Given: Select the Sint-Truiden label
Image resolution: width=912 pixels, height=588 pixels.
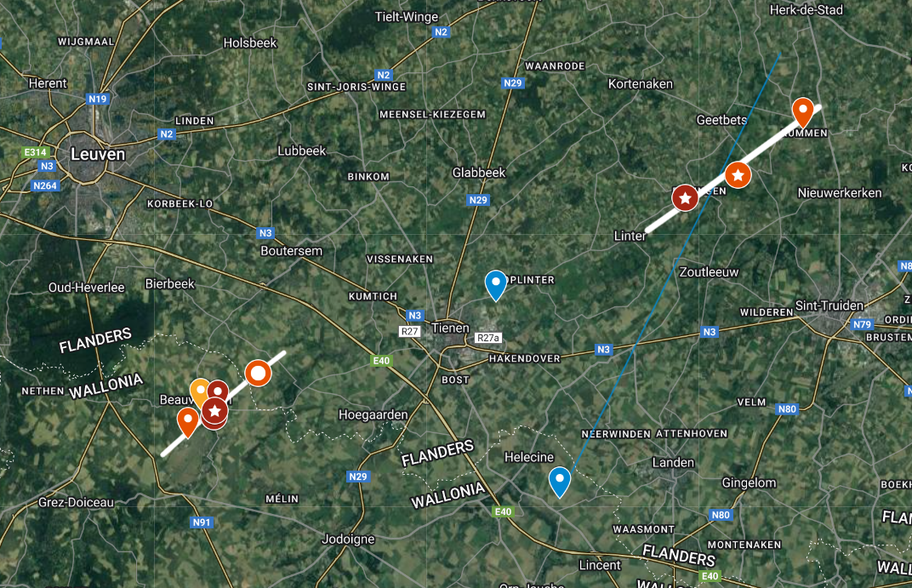Looking at the screenshot, I should point(829,305).
